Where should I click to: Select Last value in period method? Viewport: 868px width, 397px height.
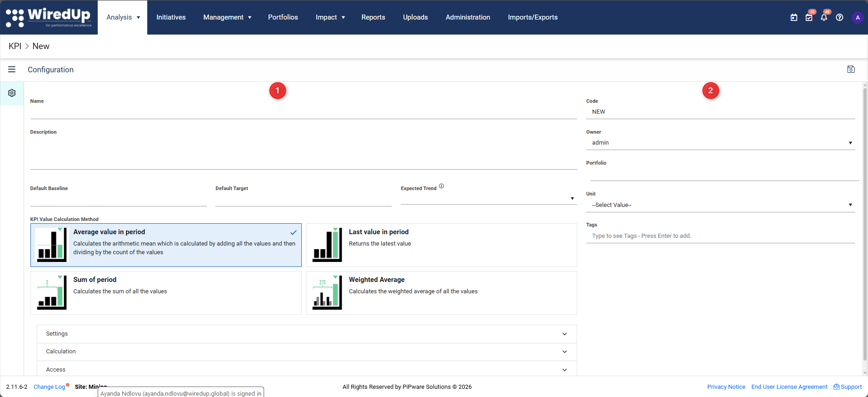[441, 245]
